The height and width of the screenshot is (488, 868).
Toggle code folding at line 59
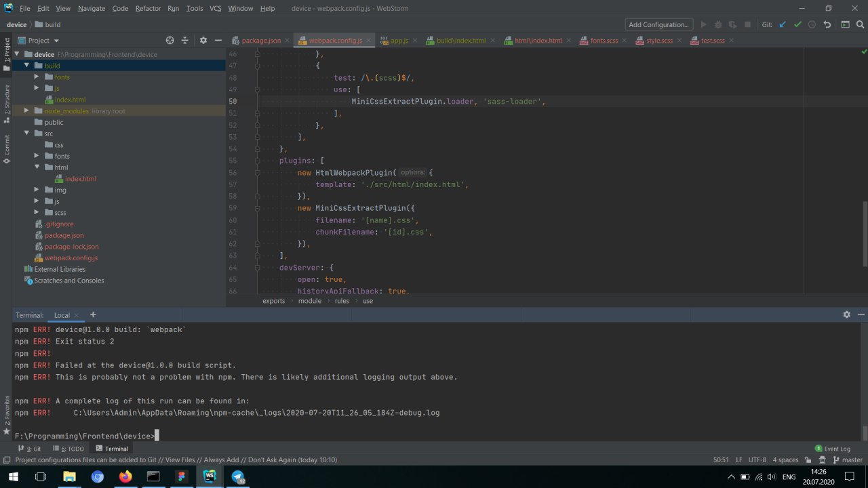click(258, 208)
